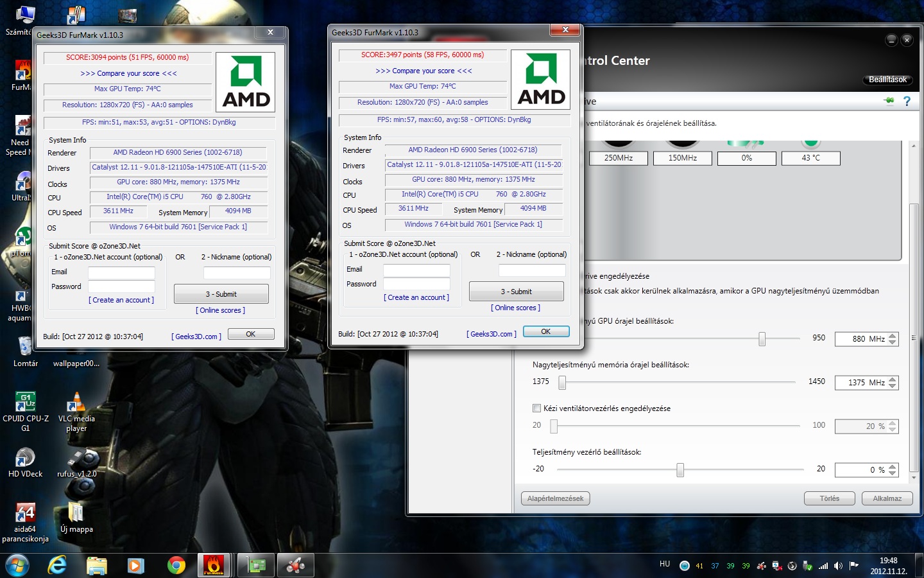Click the volume speaker tray icon
The image size is (924, 578).
pyautogui.click(x=838, y=566)
